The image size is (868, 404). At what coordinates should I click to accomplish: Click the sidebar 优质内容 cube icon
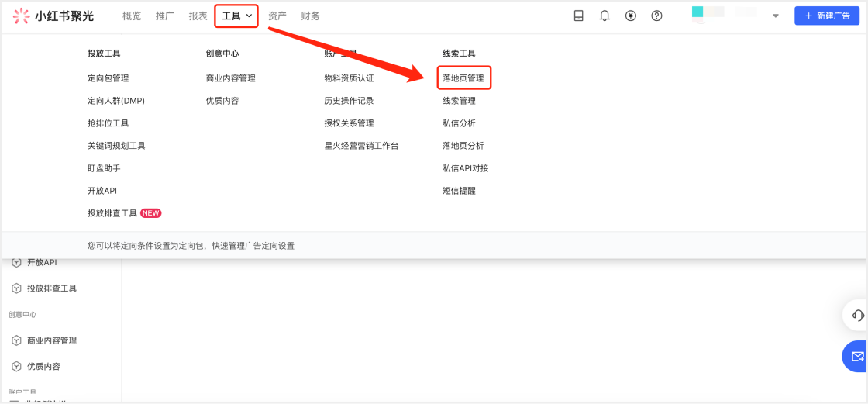click(16, 366)
